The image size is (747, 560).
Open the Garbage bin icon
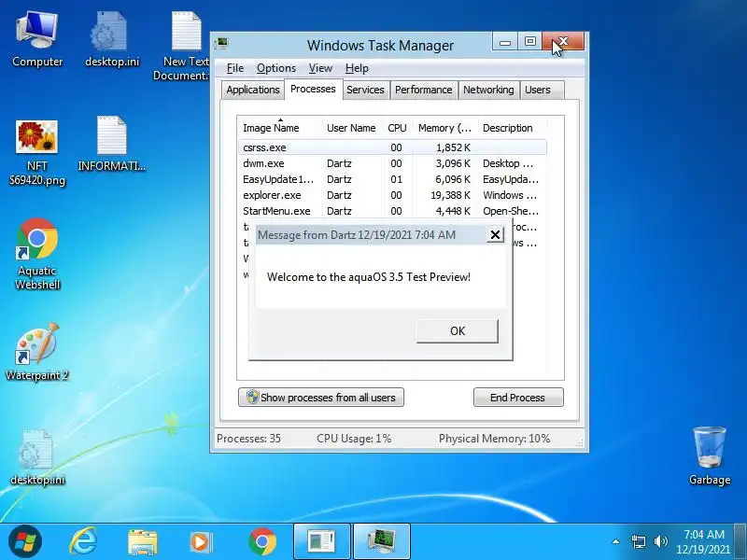click(710, 455)
